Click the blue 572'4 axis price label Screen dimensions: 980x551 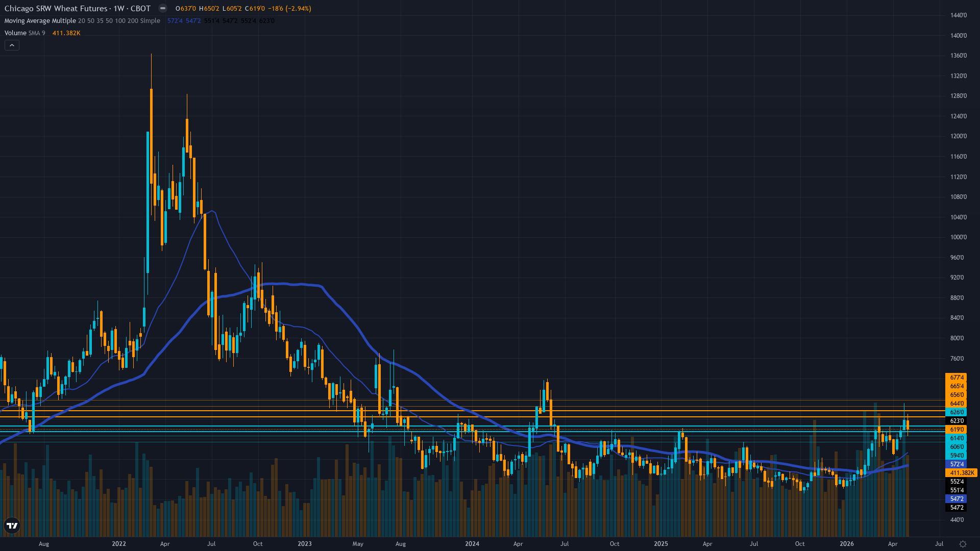tap(957, 464)
